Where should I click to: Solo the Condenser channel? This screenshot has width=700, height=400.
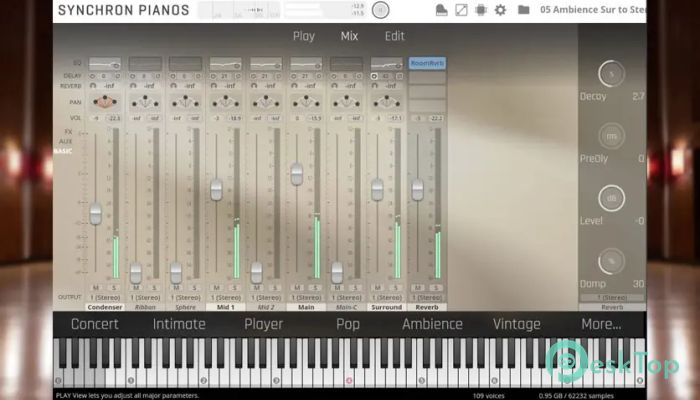click(x=114, y=288)
